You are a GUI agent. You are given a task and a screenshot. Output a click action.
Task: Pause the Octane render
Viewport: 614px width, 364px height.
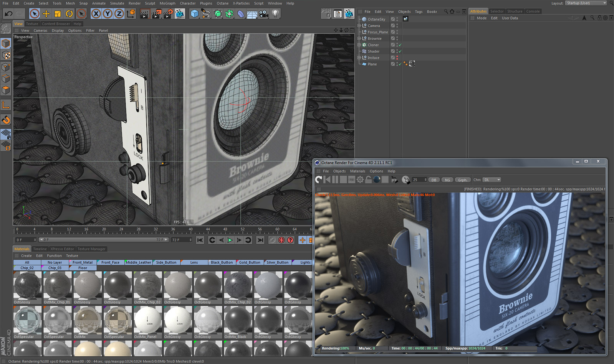click(335, 180)
